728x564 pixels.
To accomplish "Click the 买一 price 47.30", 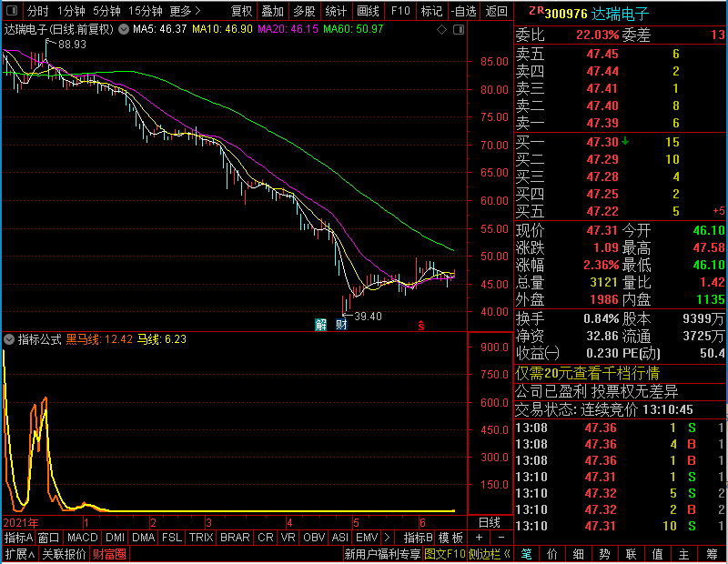I will [x=602, y=142].
